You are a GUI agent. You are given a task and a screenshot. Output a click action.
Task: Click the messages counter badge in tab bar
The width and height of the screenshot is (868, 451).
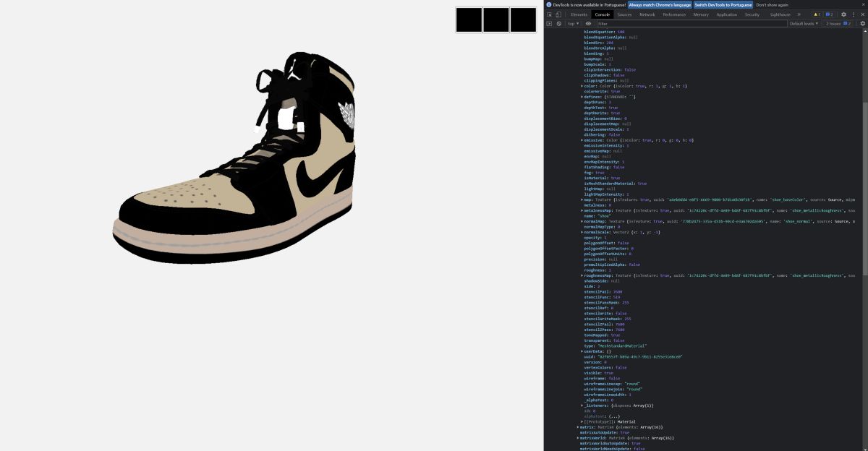click(830, 14)
